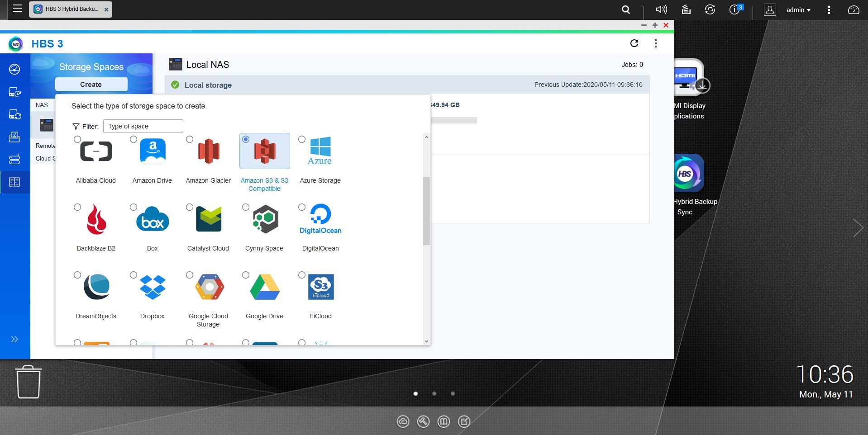Viewport: 868px width, 435px height.
Task: Expand the admin user dropdown menu
Action: [x=798, y=10]
